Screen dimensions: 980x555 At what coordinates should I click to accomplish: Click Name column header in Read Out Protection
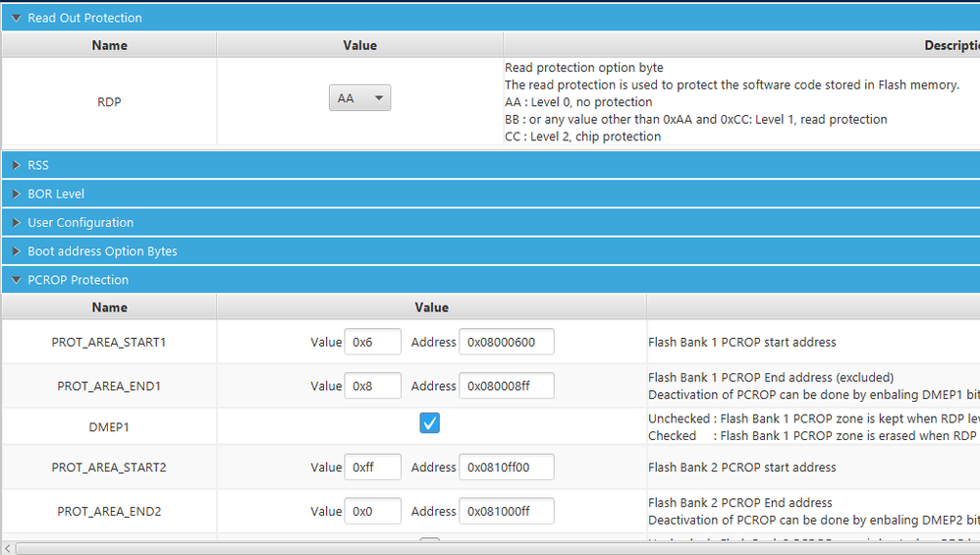(109, 45)
